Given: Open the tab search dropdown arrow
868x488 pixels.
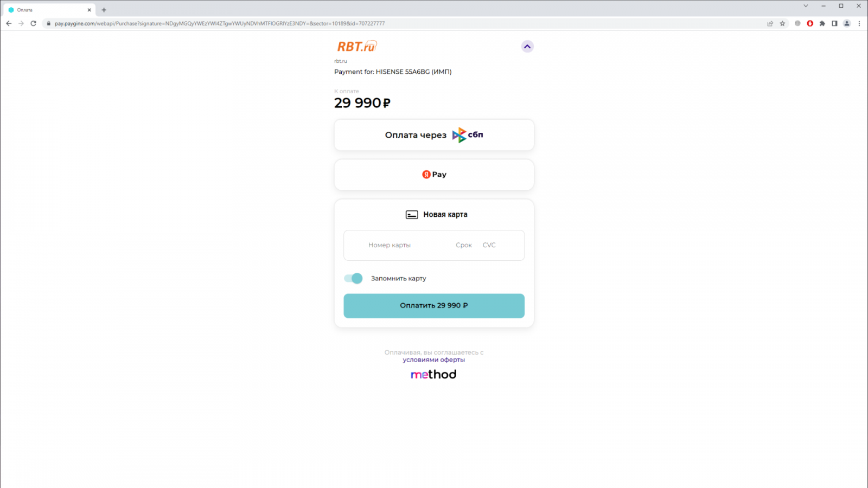Looking at the screenshot, I should tap(806, 6).
